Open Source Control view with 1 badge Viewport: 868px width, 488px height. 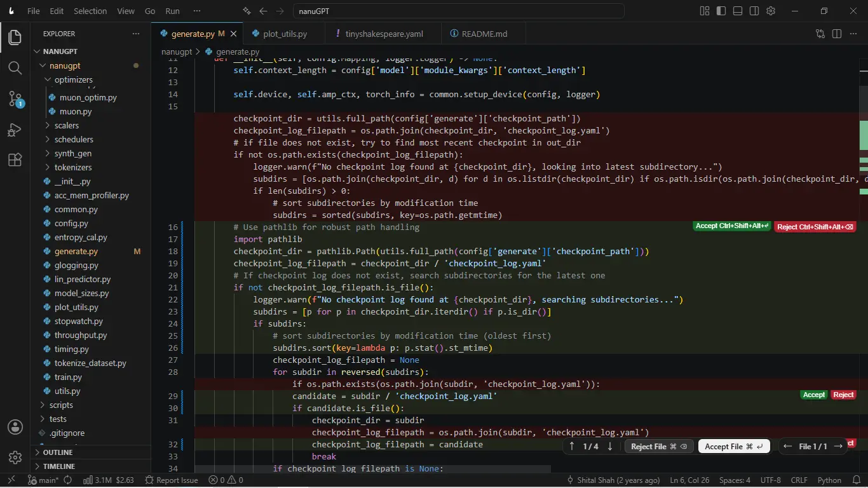(x=15, y=98)
